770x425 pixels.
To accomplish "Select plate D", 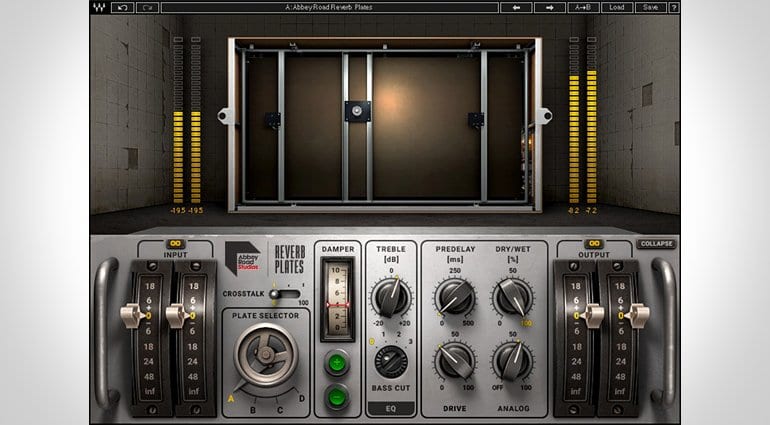I will click(302, 398).
